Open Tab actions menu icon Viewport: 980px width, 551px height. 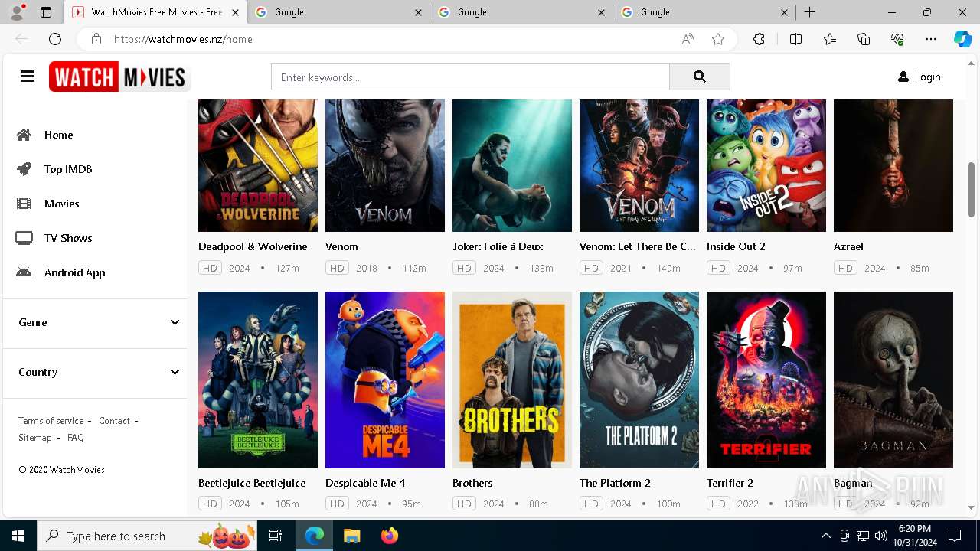tap(46, 12)
